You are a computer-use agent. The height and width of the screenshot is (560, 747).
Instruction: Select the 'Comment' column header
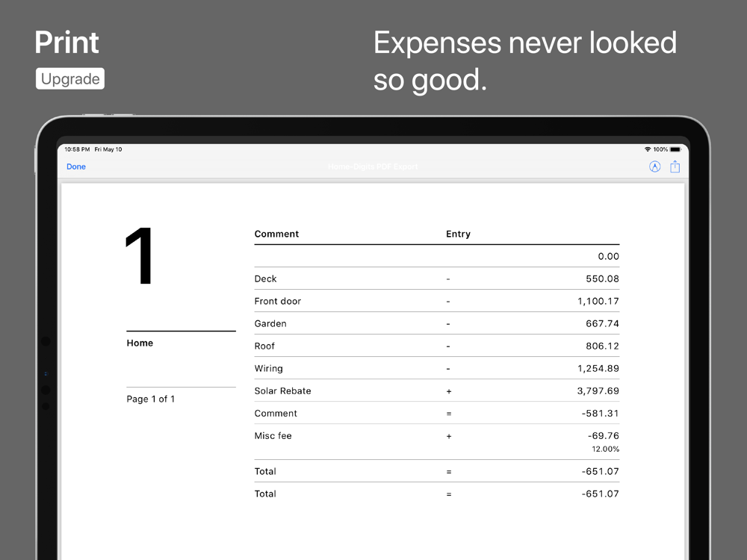[x=276, y=234]
